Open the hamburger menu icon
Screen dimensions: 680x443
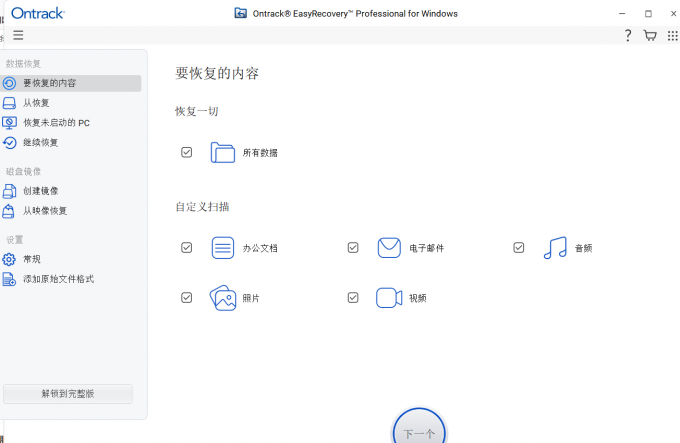pyautogui.click(x=18, y=35)
